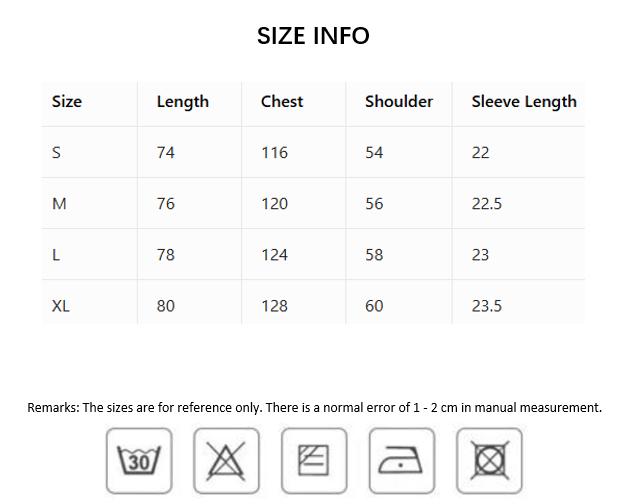
Task: Select the Shoulder column header
Action: coord(399,101)
